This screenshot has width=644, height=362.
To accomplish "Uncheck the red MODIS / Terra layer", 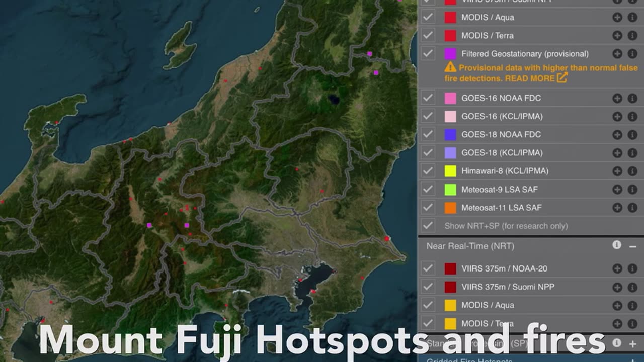I will [x=428, y=36].
